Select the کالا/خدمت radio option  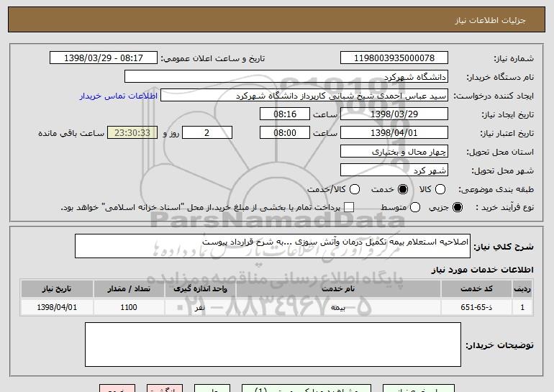click(355, 189)
